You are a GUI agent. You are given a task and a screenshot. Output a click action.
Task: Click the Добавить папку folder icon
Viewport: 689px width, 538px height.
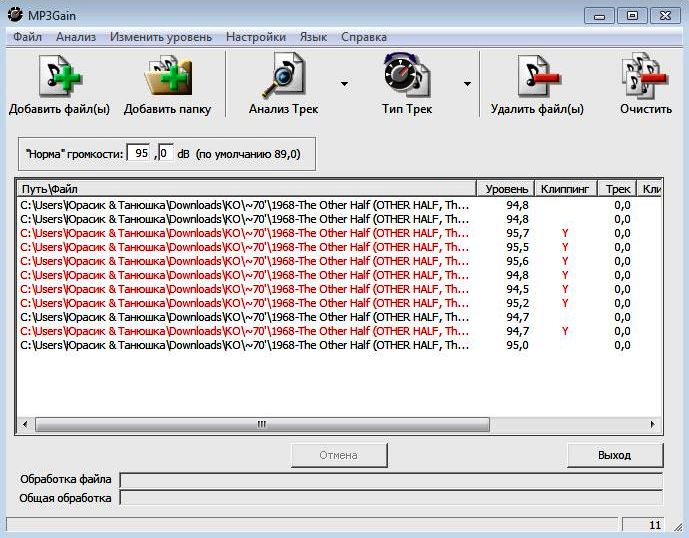click(167, 77)
